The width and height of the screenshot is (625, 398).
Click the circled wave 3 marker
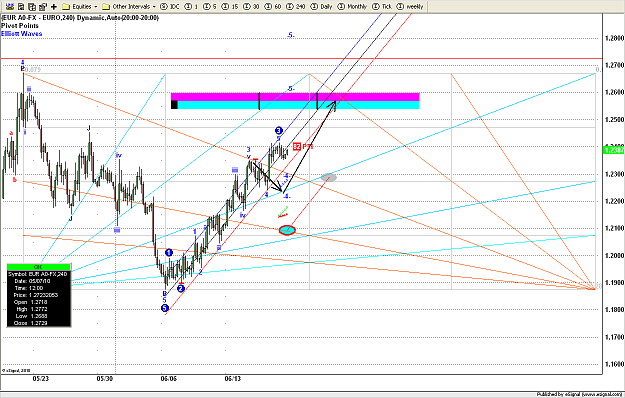[x=279, y=130]
